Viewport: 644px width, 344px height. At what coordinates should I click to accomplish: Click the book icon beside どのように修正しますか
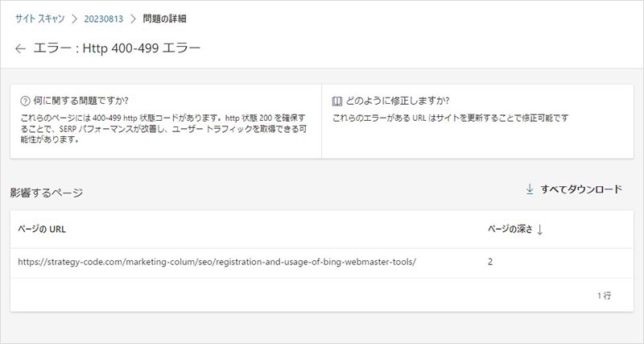point(337,102)
